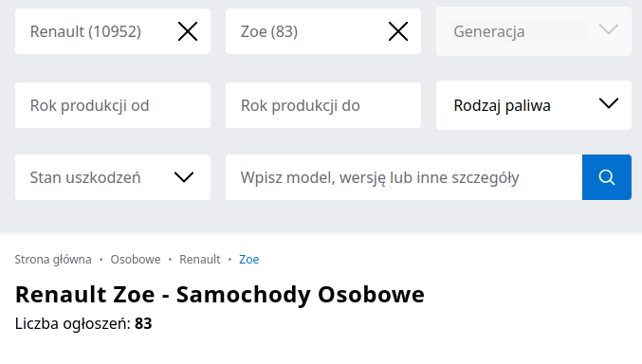Click the Generacja label text
This screenshot has height=364, width=642.
point(489,31)
